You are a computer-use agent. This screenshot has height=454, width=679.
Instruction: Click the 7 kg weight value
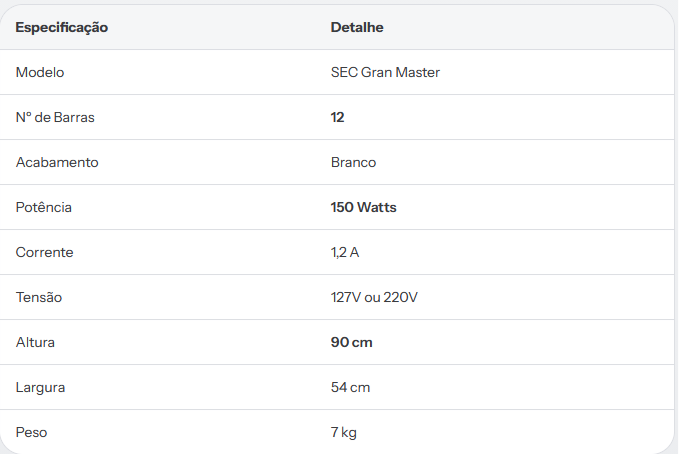pos(343,433)
